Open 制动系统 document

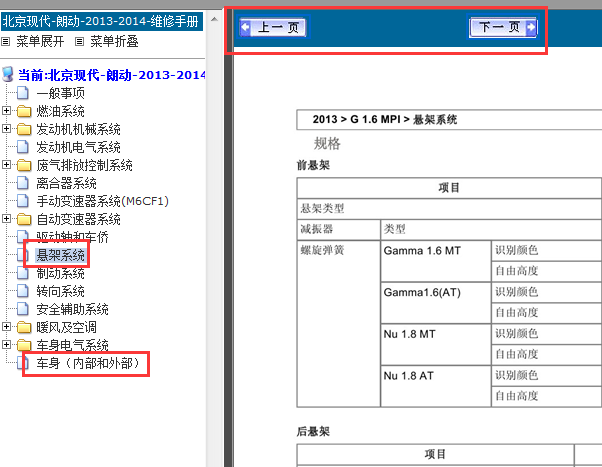[61, 273]
